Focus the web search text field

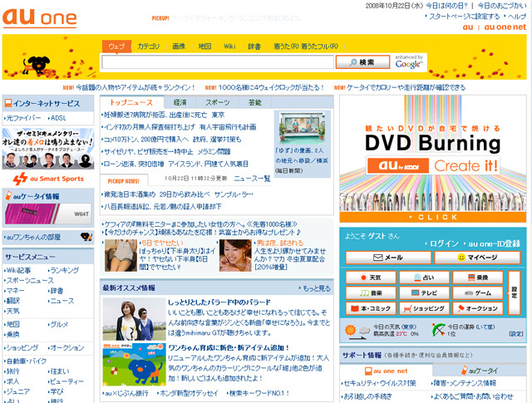pos(218,62)
